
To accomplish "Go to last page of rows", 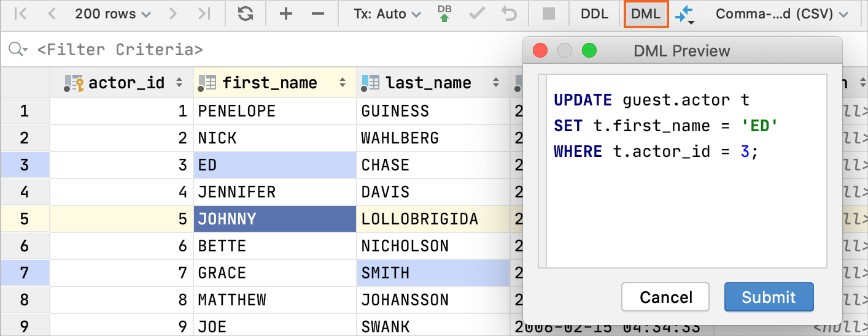I will click(x=205, y=14).
